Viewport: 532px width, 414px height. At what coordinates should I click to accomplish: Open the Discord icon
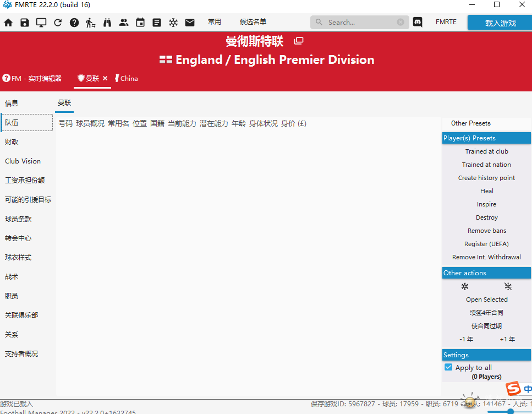(418, 22)
